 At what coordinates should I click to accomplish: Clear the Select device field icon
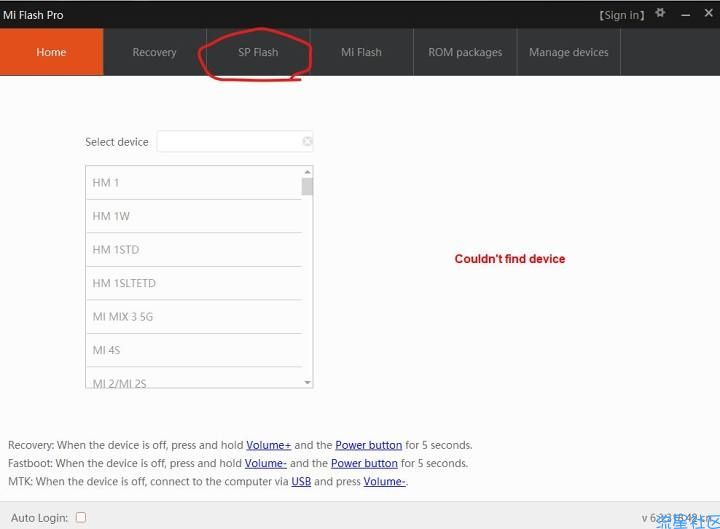[x=307, y=141]
